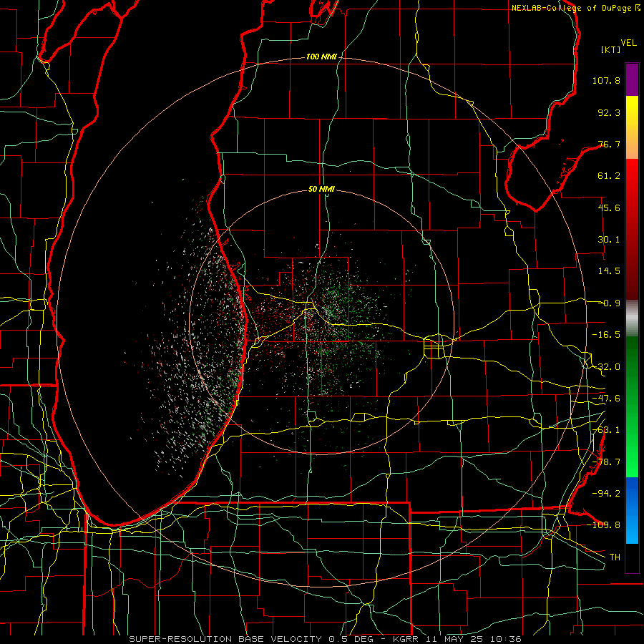The image size is (644, 644).
Task: Click the [KT] units label
Action: (611, 49)
